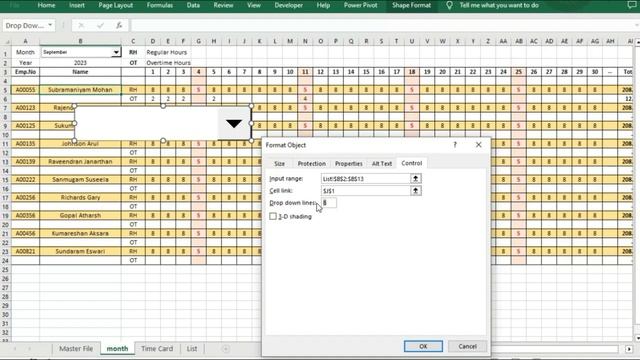
Task: Click the Cell link collapse-dialog arrow icon
Action: [x=416, y=191]
